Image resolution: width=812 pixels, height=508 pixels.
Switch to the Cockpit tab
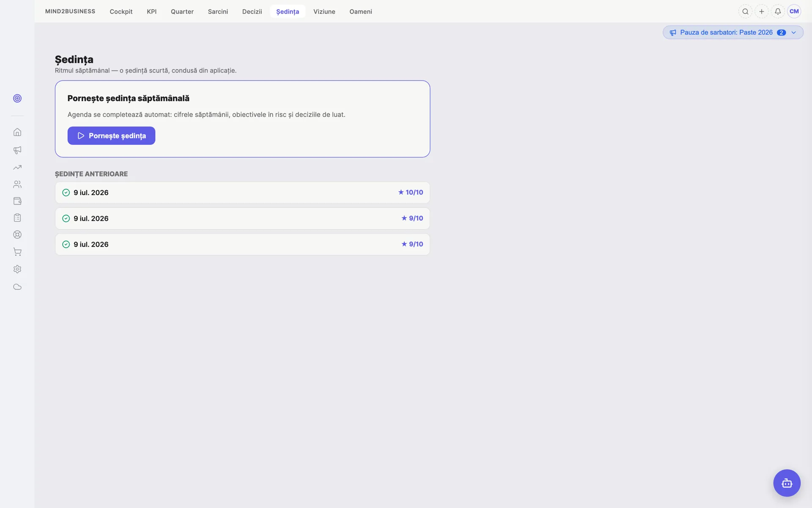(121, 11)
